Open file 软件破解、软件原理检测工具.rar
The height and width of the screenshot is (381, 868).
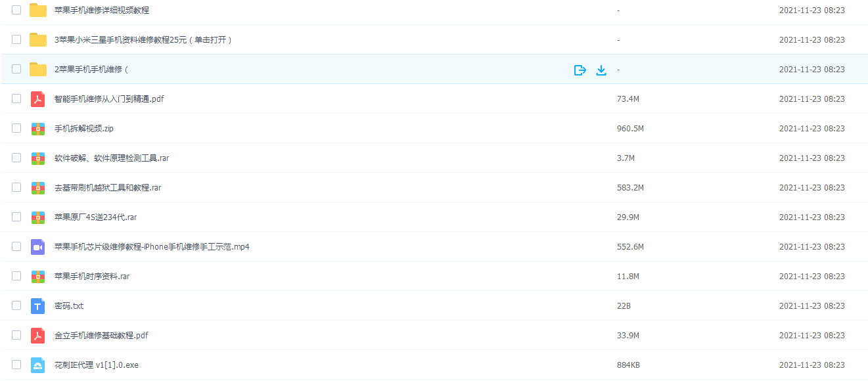click(x=112, y=158)
